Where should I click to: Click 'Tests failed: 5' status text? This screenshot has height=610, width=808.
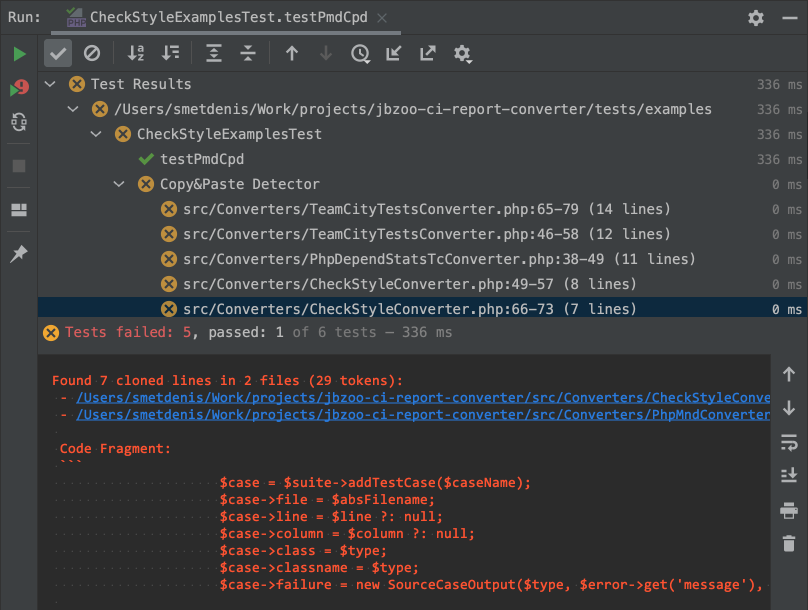coord(128,332)
